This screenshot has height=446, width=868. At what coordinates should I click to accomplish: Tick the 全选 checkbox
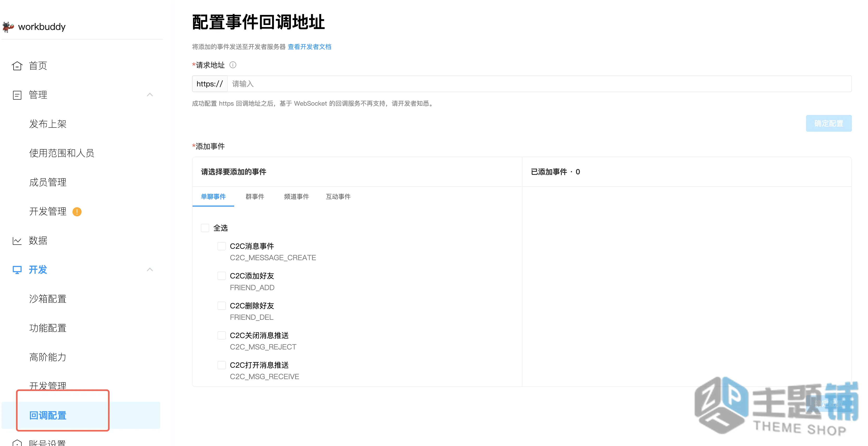[205, 228]
